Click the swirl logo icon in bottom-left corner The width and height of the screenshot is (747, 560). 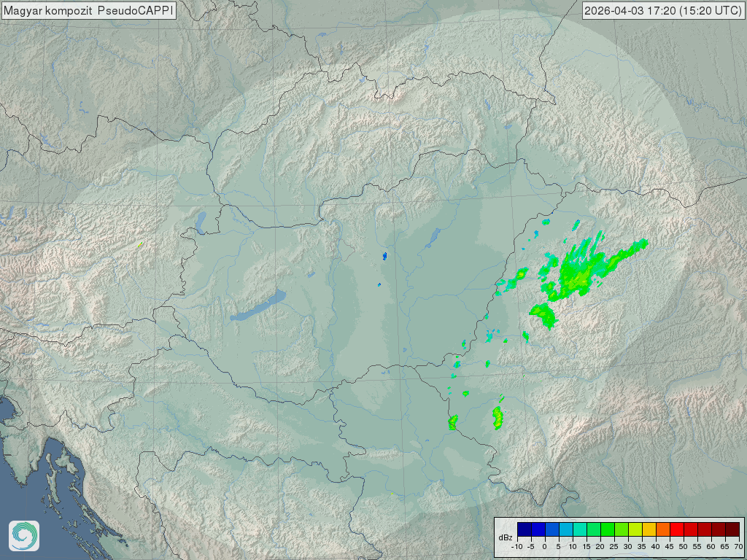pos(24,536)
